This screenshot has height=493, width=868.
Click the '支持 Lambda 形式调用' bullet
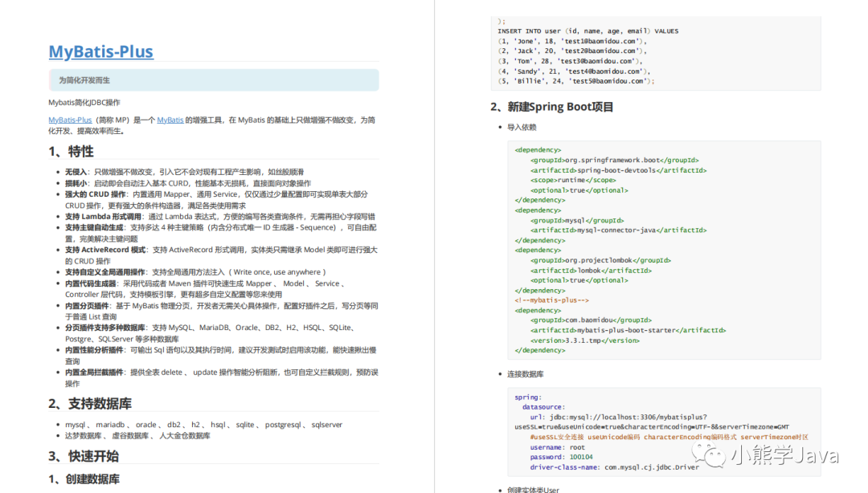[220, 216]
